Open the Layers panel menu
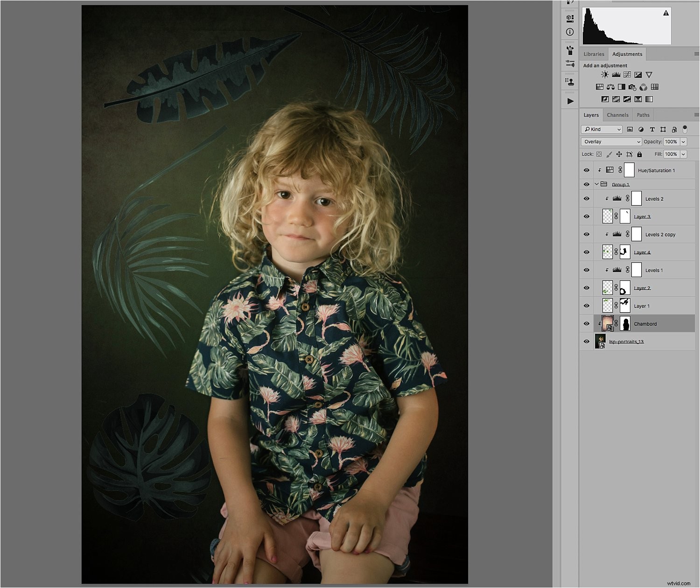 696,115
